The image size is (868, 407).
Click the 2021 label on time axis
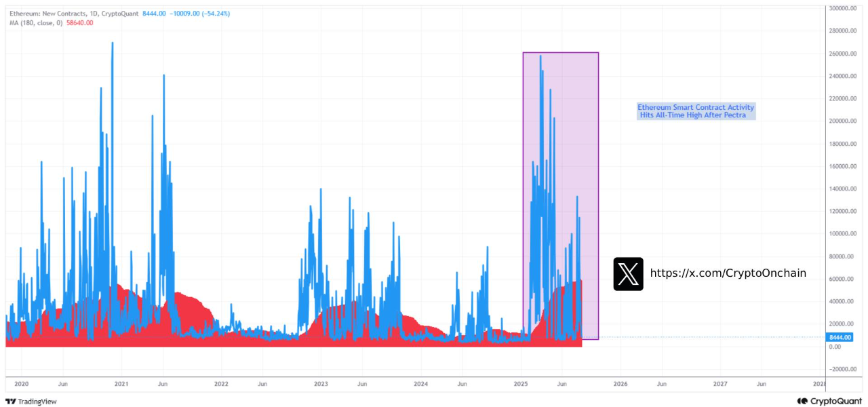click(x=122, y=384)
